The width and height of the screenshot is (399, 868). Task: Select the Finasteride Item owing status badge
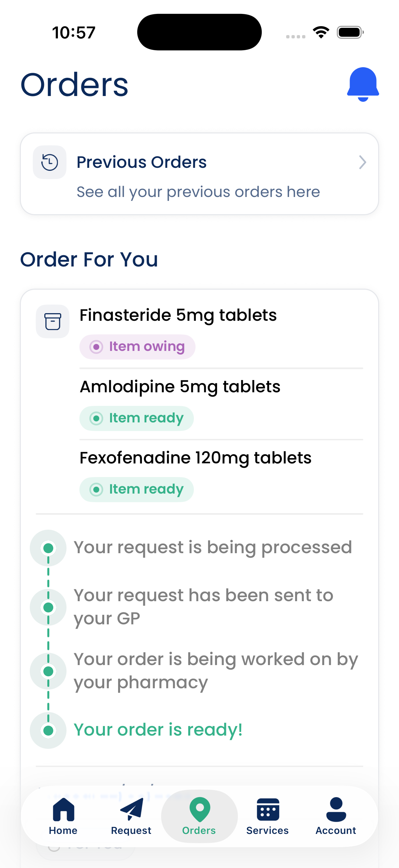pyautogui.click(x=137, y=347)
